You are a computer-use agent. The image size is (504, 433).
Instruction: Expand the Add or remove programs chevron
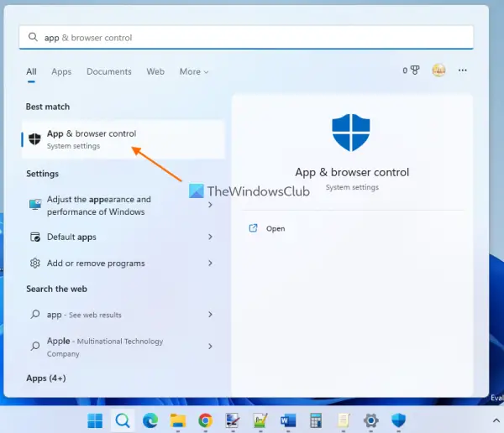[x=210, y=263]
